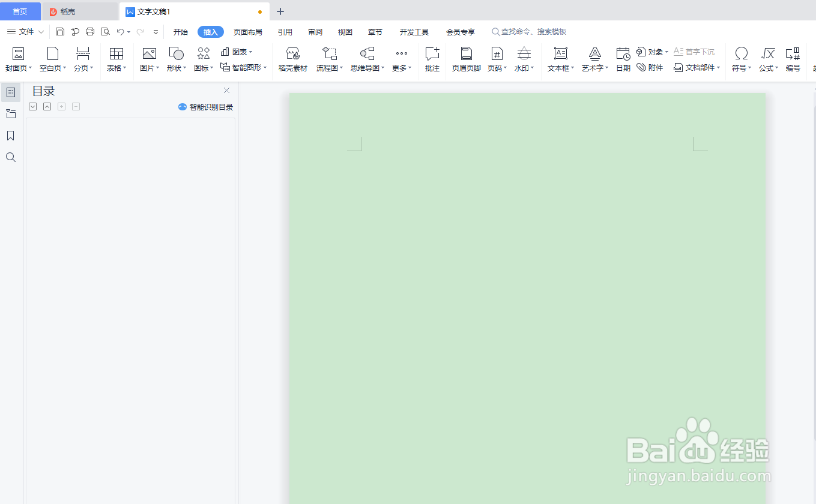Insert a chart (图表)
816x504 pixels.
pos(237,52)
